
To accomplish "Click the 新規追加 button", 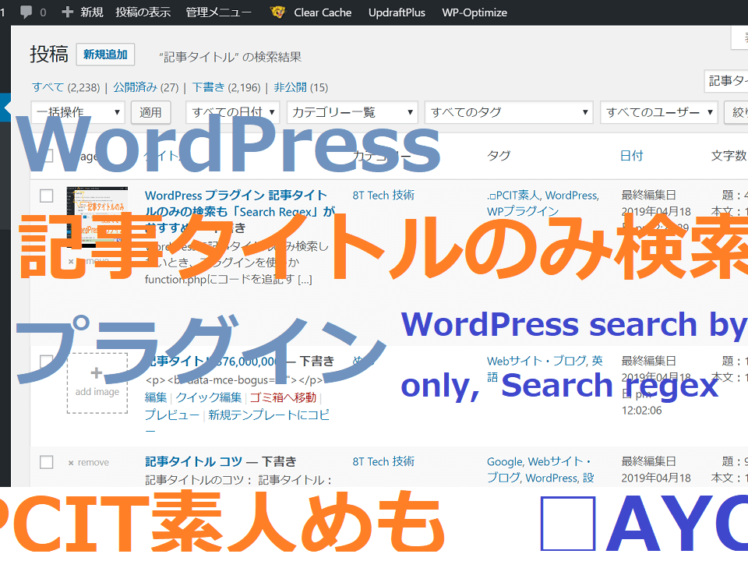I will (105, 54).
